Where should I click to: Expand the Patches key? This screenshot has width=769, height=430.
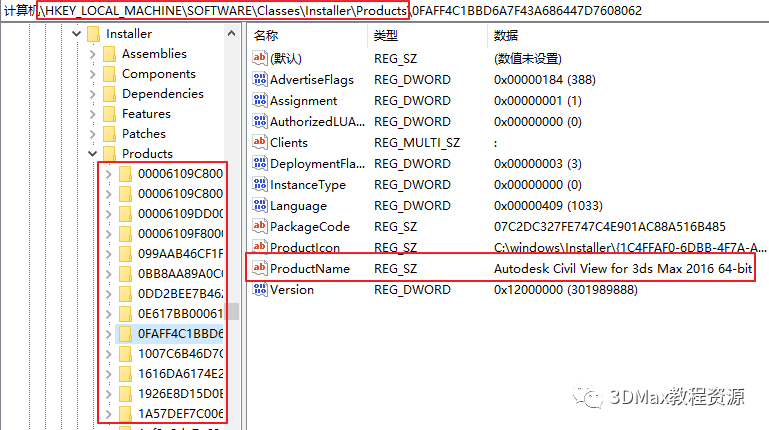point(93,134)
